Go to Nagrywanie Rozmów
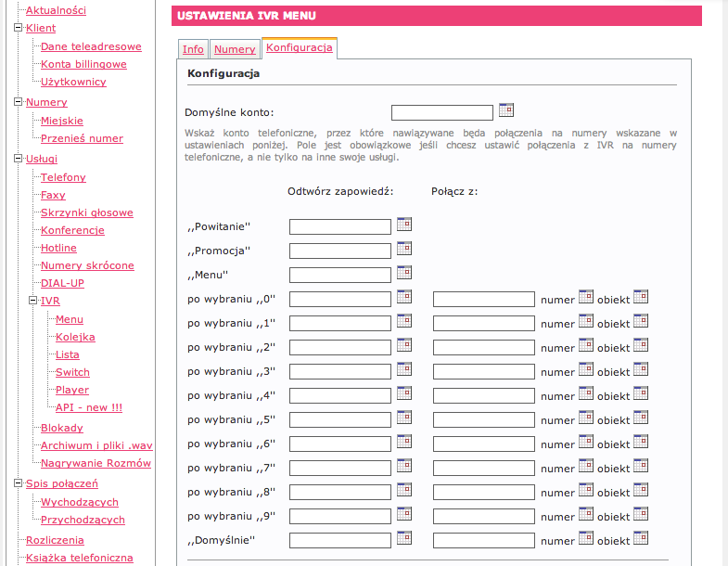Viewport: 728px width, 566px height. (96, 463)
